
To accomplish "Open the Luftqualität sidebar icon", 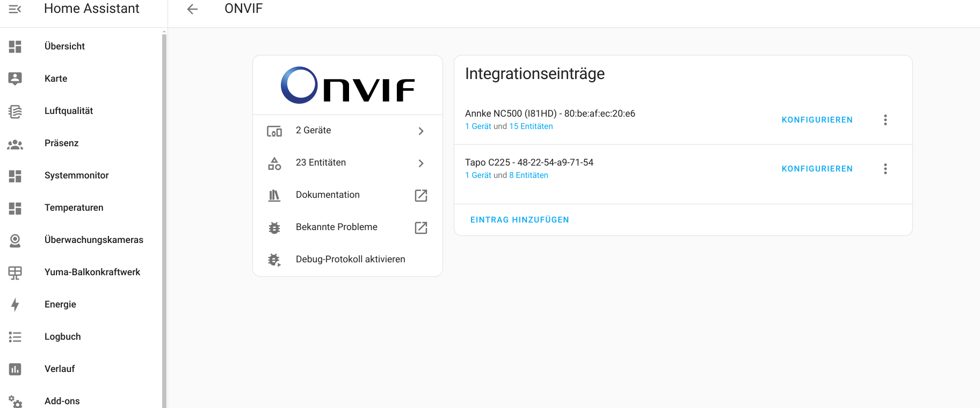I will pyautogui.click(x=15, y=111).
